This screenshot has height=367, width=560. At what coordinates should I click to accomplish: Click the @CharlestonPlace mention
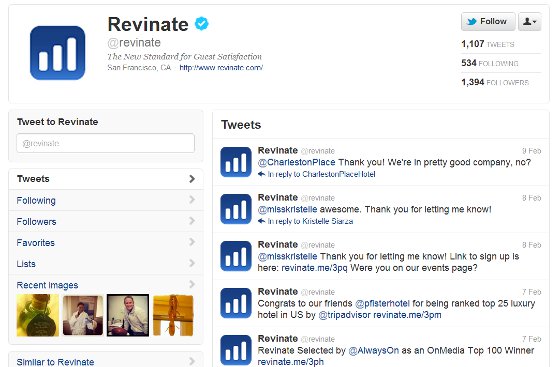click(296, 162)
